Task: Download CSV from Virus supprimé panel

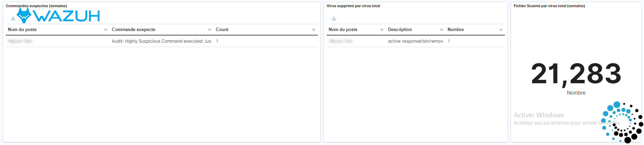Action: 334,18
